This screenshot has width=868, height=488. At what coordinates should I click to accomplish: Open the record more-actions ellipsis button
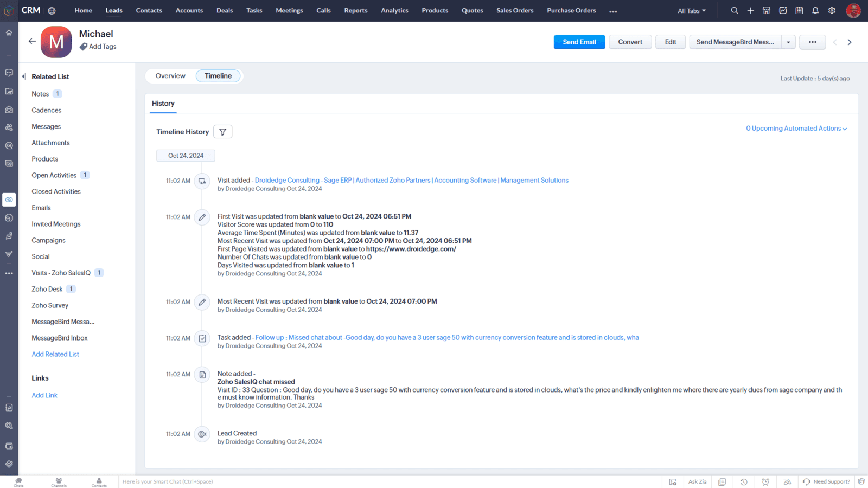pos(812,42)
